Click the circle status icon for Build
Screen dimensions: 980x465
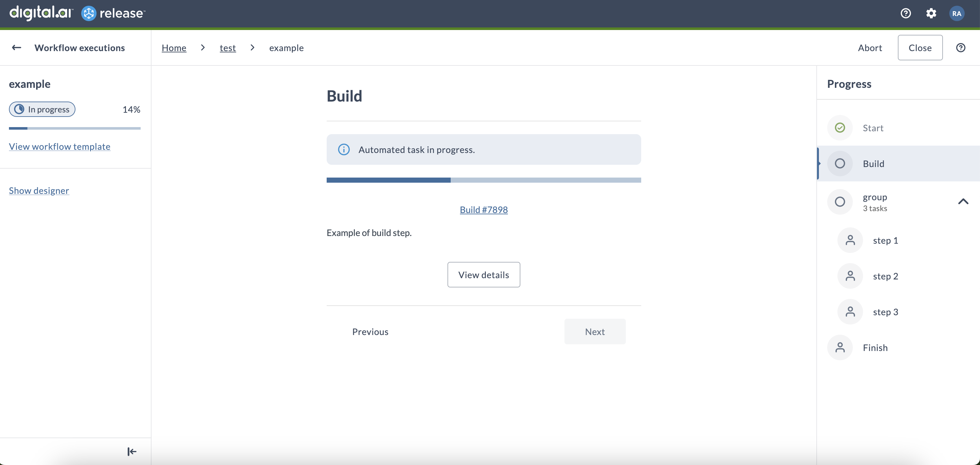click(x=840, y=164)
